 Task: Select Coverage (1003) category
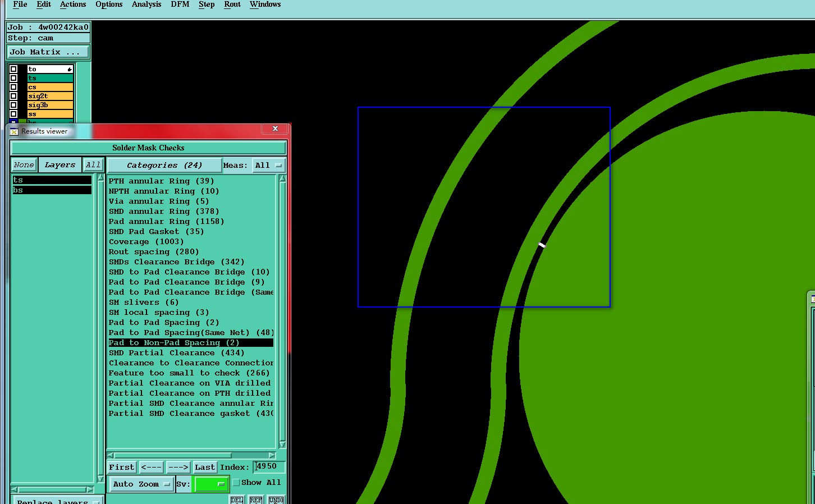coord(146,242)
